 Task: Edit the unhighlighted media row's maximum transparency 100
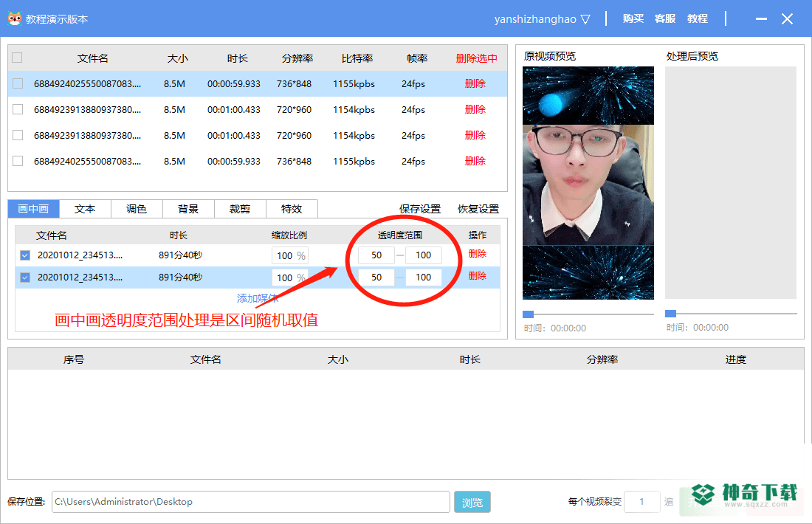[x=423, y=255]
